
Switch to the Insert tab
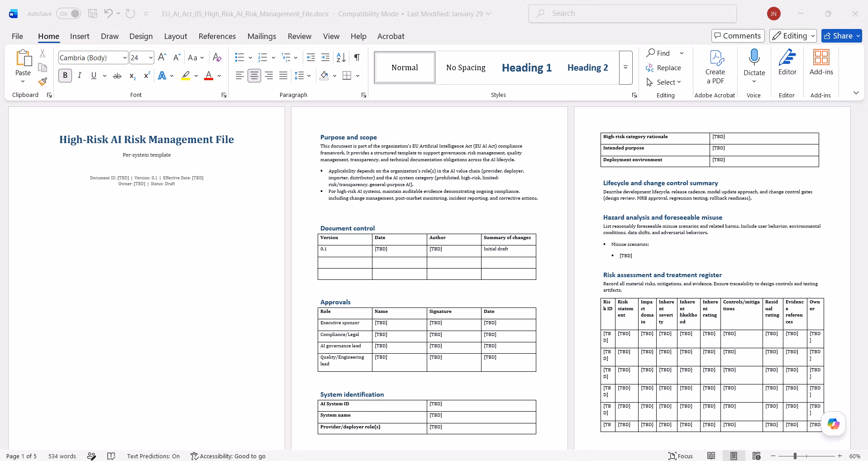(80, 36)
